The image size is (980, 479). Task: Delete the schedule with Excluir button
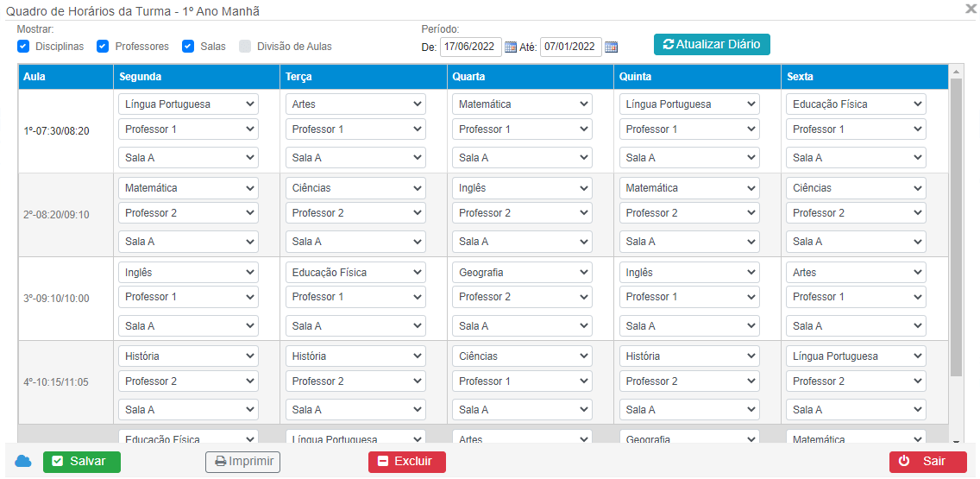406,462
